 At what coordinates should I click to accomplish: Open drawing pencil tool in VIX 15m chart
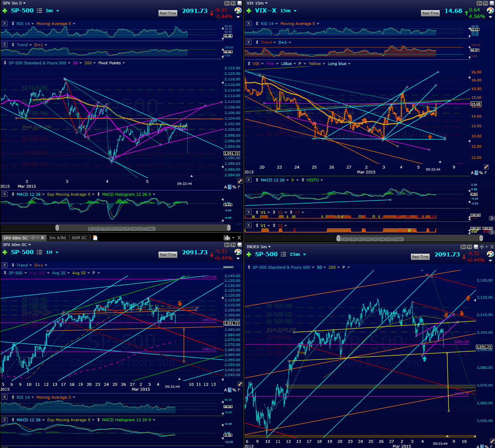pos(486,167)
